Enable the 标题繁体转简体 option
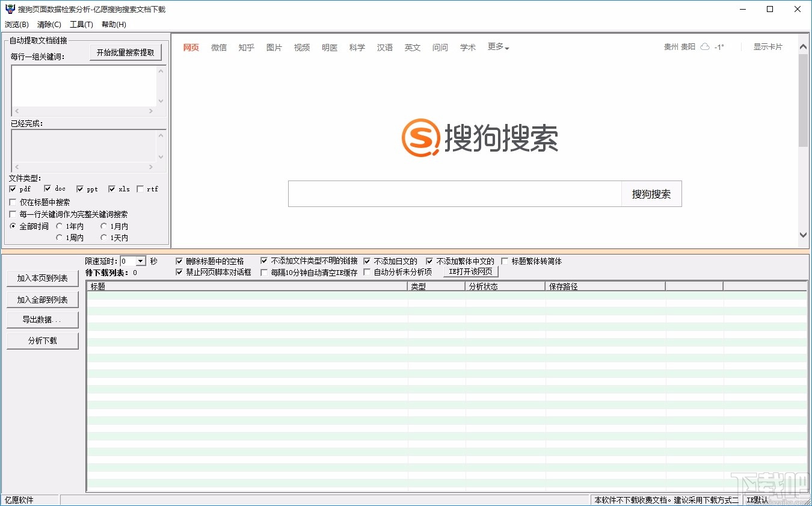 tap(505, 261)
